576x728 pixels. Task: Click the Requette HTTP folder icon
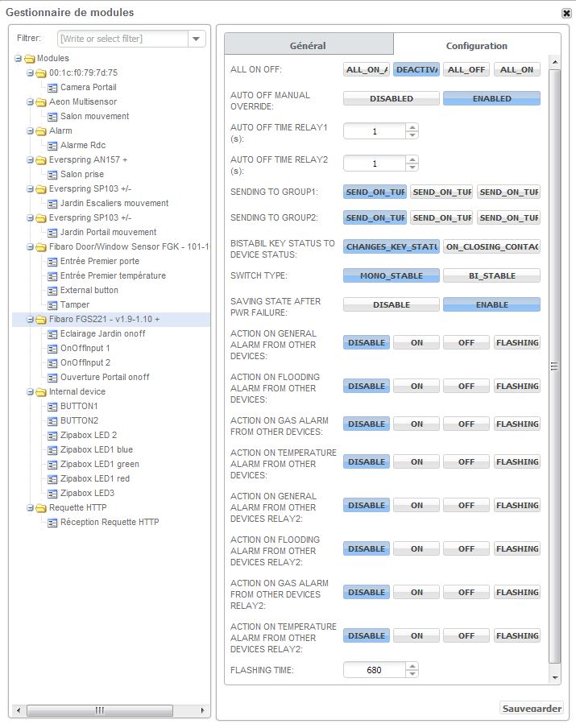click(40, 507)
